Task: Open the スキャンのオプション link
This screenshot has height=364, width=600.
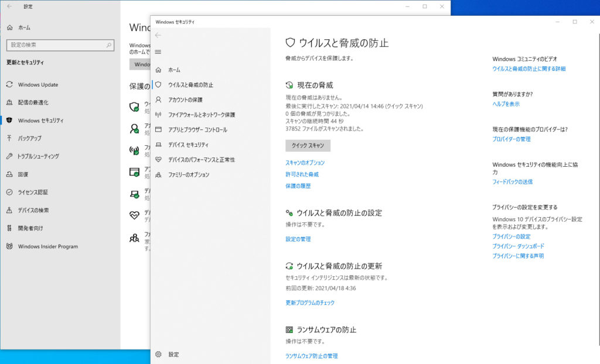Action: click(305, 163)
